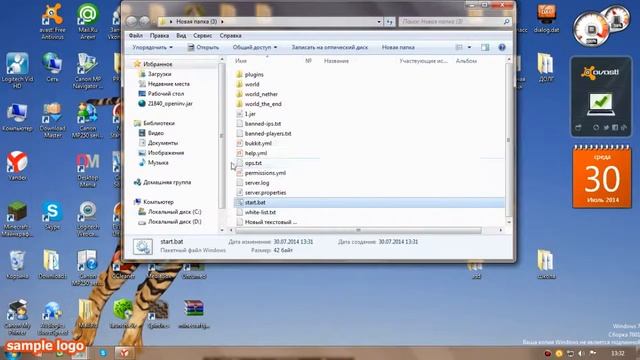Open the Сеть network desktop icon
The image size is (640, 360).
pyautogui.click(x=52, y=67)
